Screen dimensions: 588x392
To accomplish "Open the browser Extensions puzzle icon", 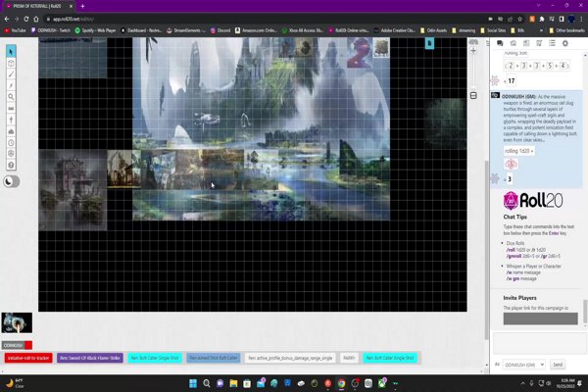I will coord(542,19).
